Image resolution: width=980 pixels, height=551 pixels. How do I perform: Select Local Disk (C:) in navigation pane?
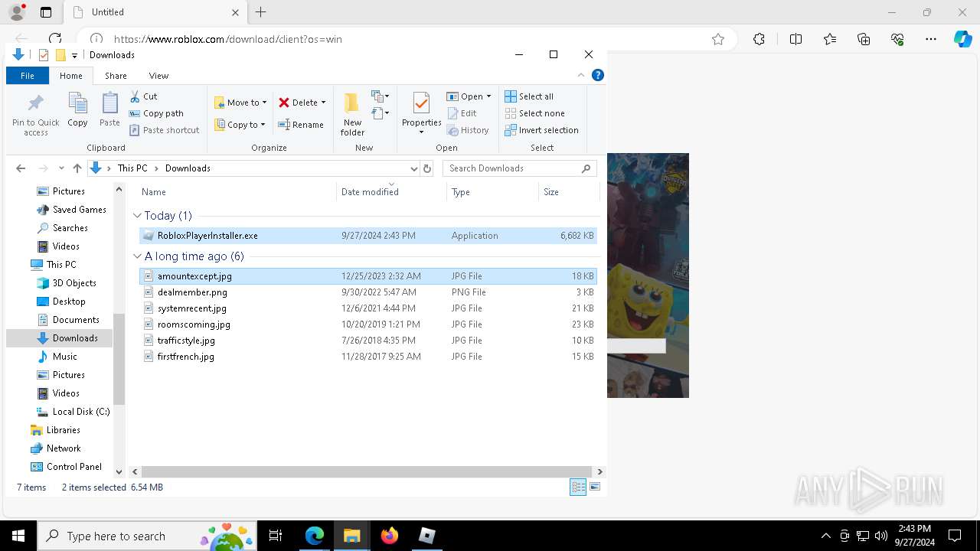(x=73, y=412)
